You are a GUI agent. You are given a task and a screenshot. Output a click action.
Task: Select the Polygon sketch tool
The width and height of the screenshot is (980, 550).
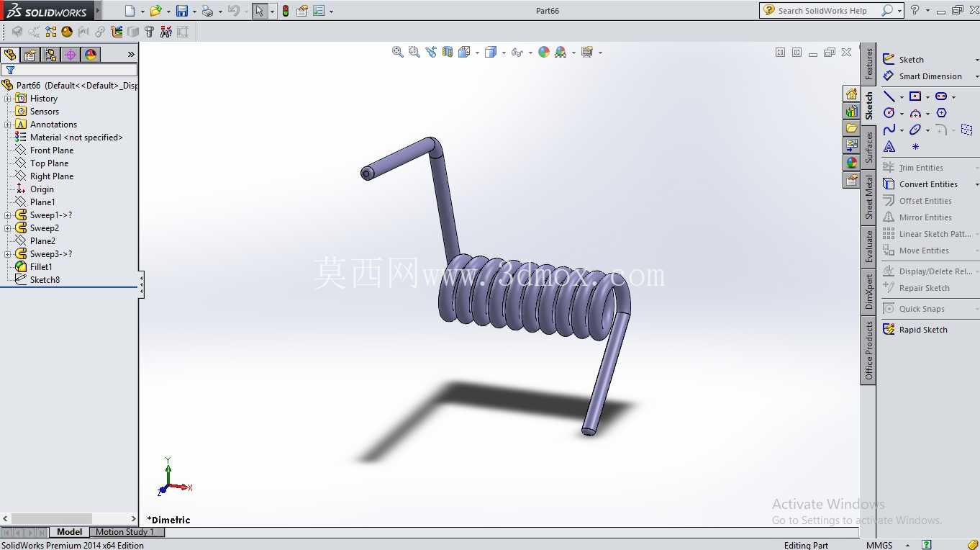point(941,113)
